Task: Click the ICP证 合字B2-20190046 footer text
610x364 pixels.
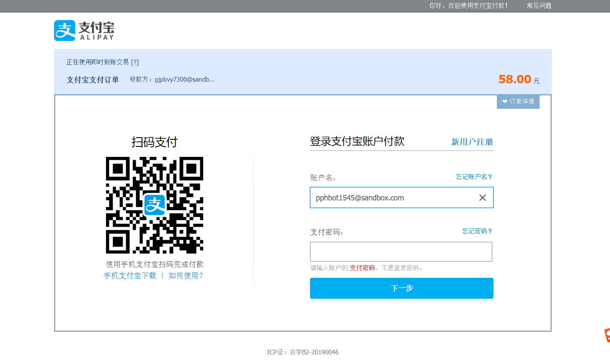Action: pos(303,352)
